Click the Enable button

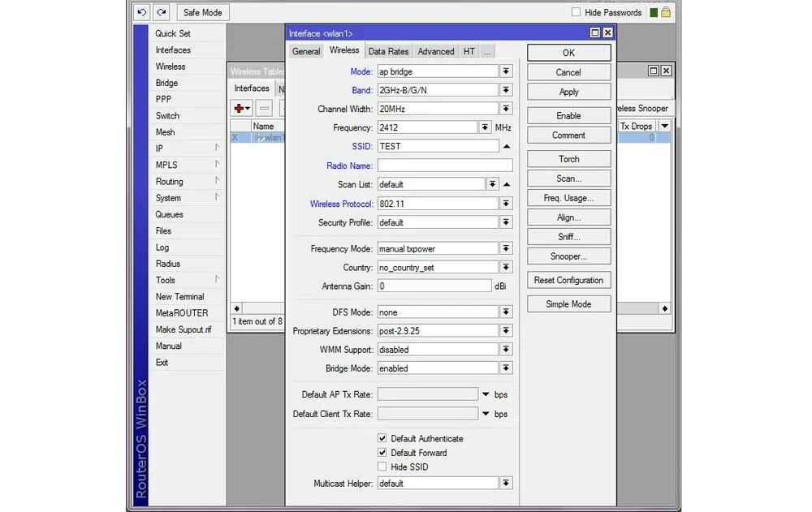point(568,115)
